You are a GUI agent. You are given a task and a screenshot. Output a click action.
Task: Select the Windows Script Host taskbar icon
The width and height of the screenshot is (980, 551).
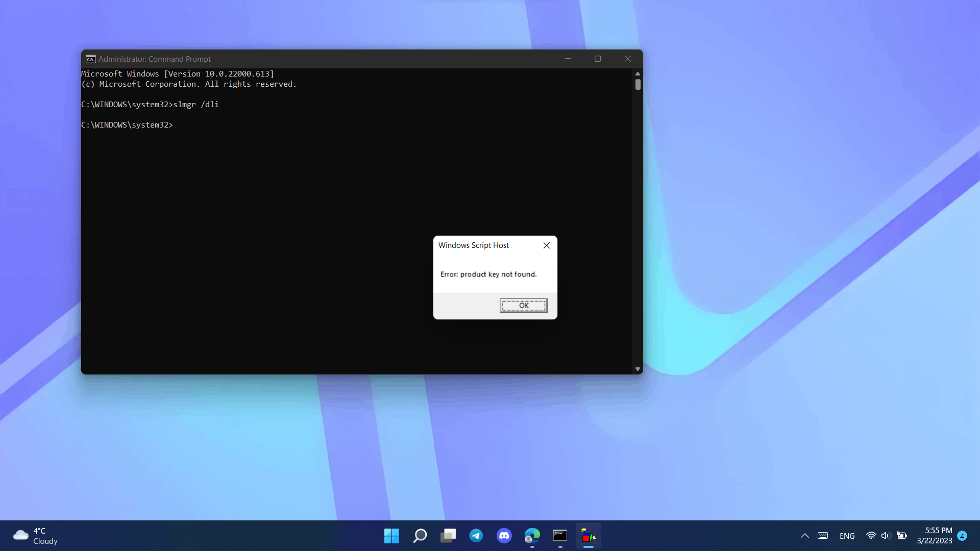pos(589,536)
